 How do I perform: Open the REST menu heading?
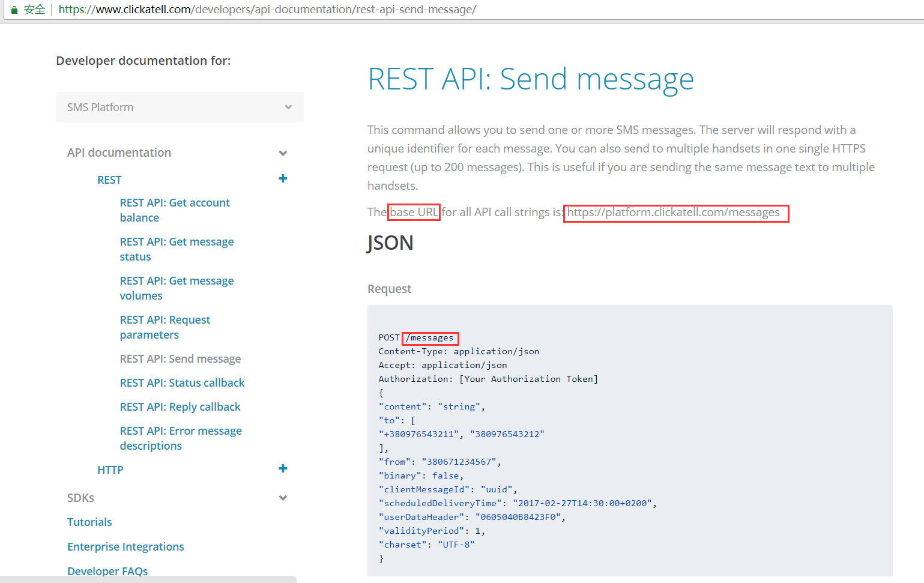click(109, 180)
